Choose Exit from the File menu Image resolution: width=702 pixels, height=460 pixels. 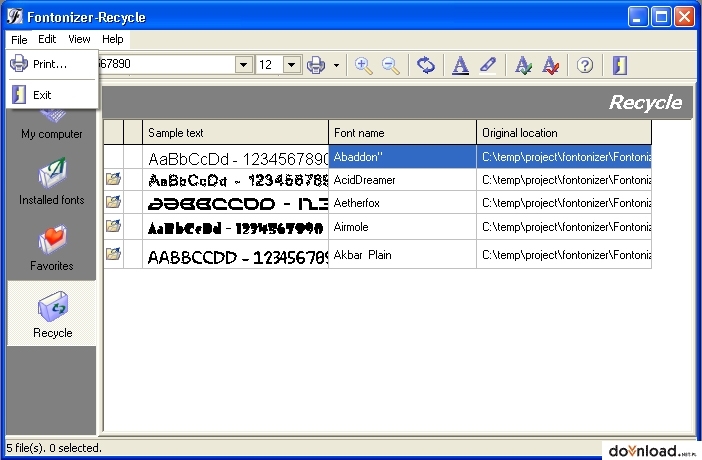pos(52,95)
